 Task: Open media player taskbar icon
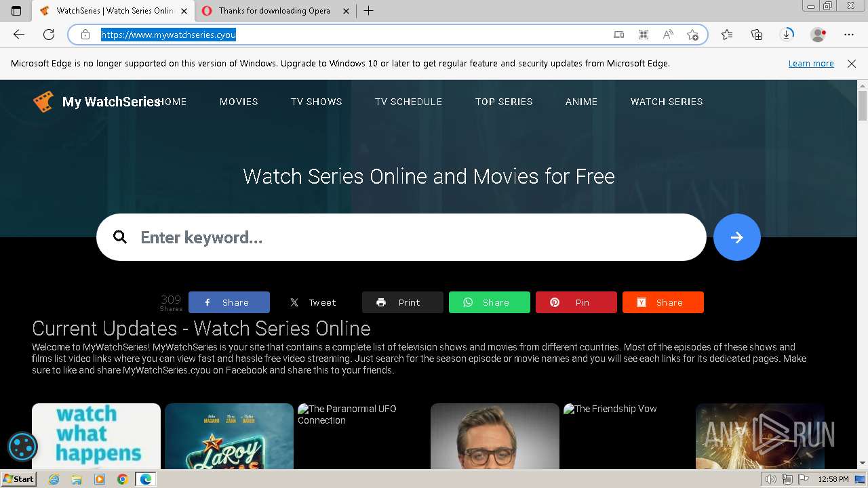pos(100,479)
